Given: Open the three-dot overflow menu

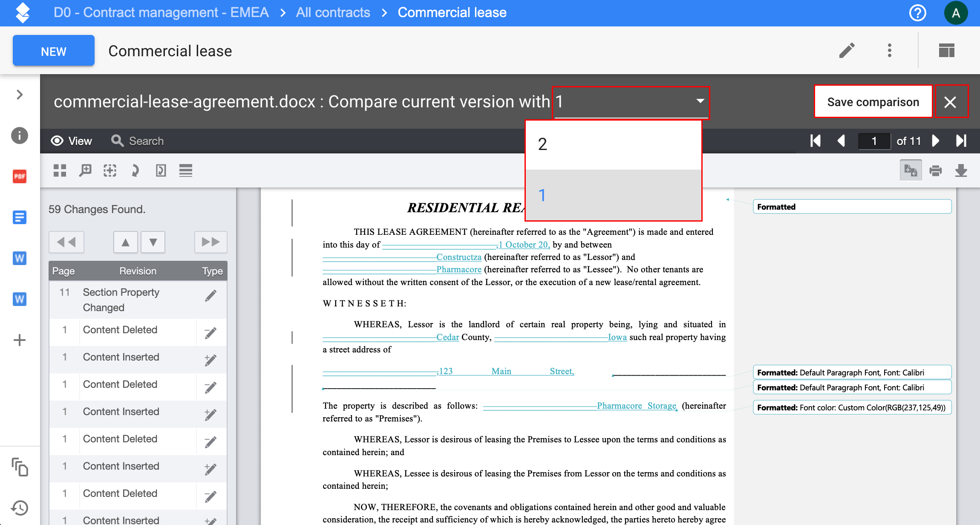Looking at the screenshot, I should point(890,50).
